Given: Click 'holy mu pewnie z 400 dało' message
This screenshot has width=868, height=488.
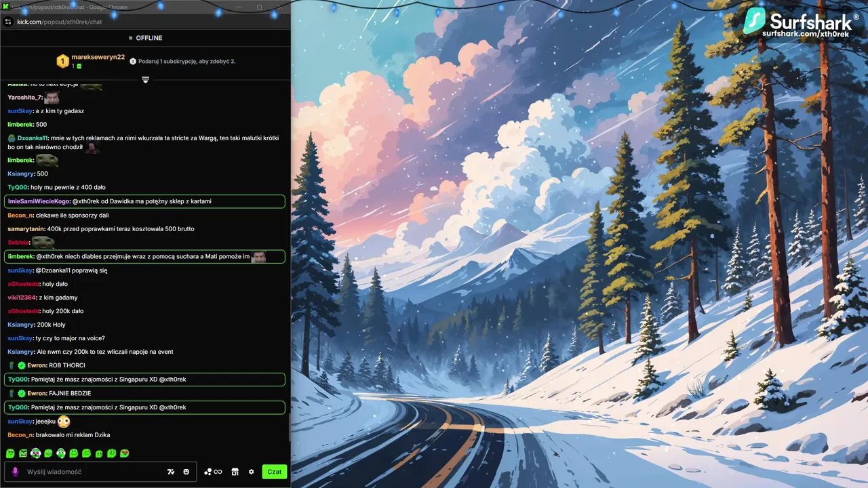Looking at the screenshot, I should (68, 187).
